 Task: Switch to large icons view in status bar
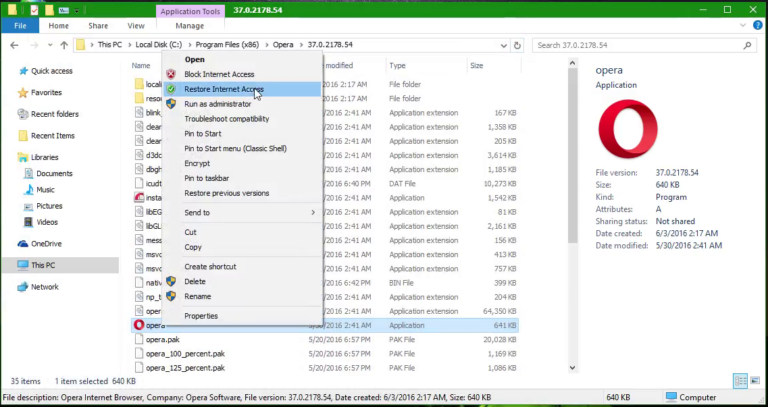coord(755,380)
